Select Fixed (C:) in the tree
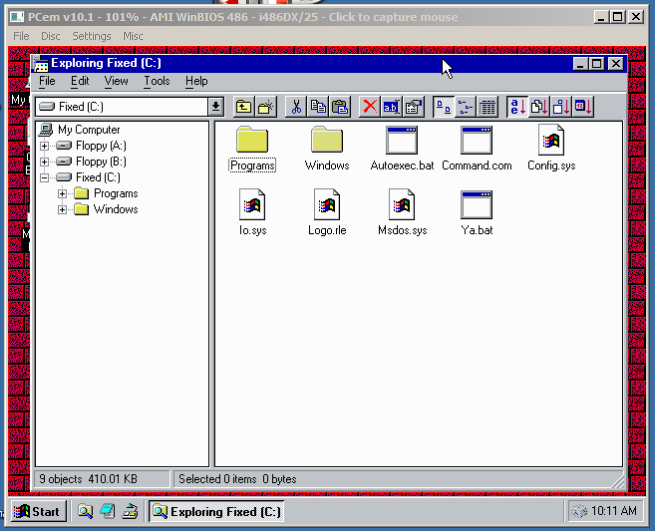The width and height of the screenshot is (655, 531). point(98,178)
